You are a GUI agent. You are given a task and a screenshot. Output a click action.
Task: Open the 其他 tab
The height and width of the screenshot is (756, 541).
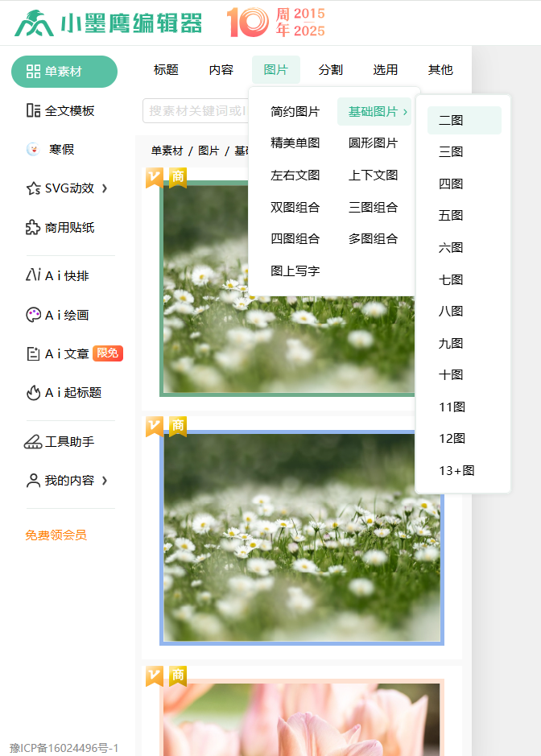440,70
